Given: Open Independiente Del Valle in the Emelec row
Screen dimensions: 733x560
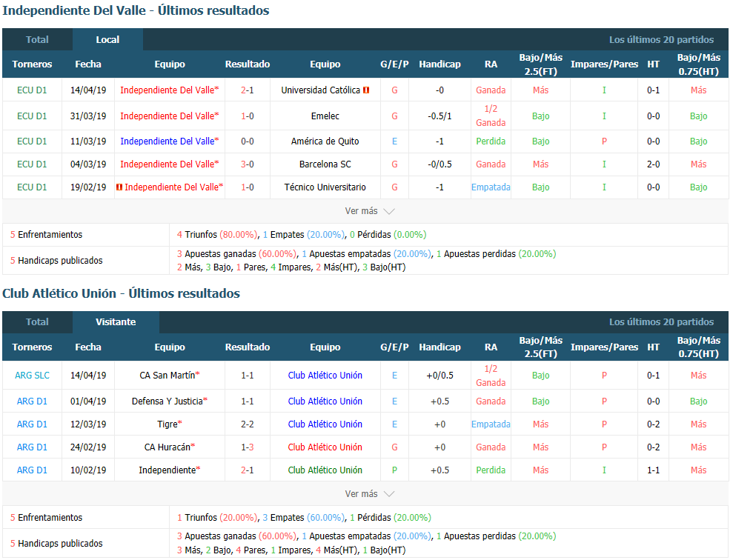Looking at the screenshot, I should coord(168,116).
